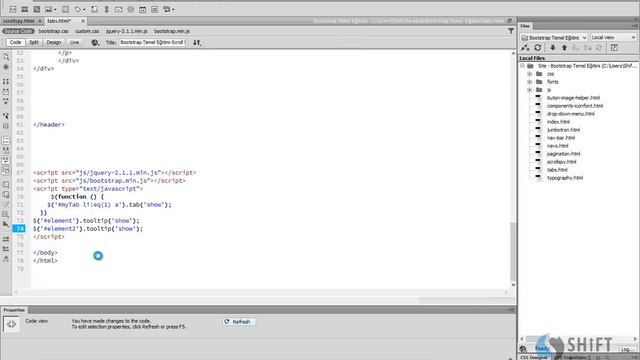
Task: Toggle Word Wrap in the coding toolbar
Action: 6,160
